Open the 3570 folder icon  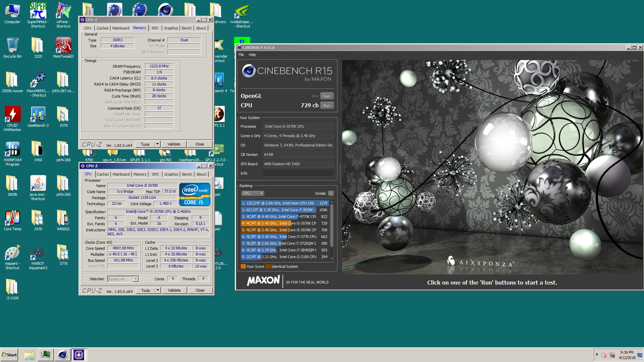pyautogui.click(x=63, y=117)
